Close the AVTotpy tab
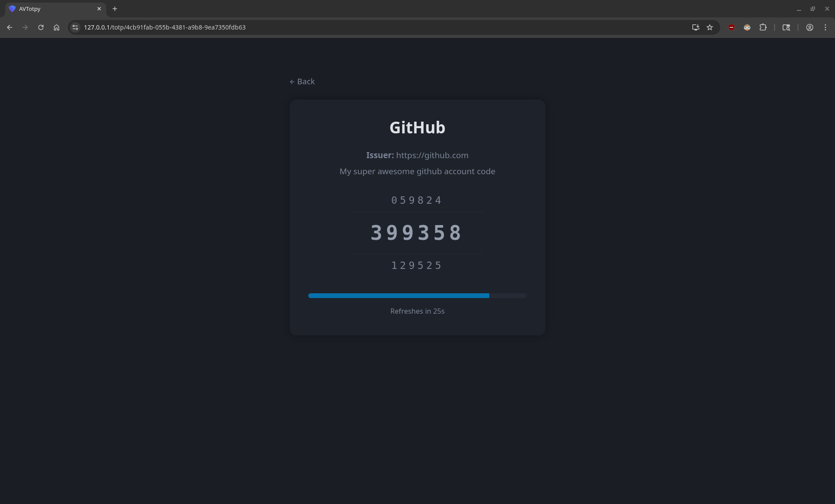Image resolution: width=835 pixels, height=504 pixels. [99, 9]
